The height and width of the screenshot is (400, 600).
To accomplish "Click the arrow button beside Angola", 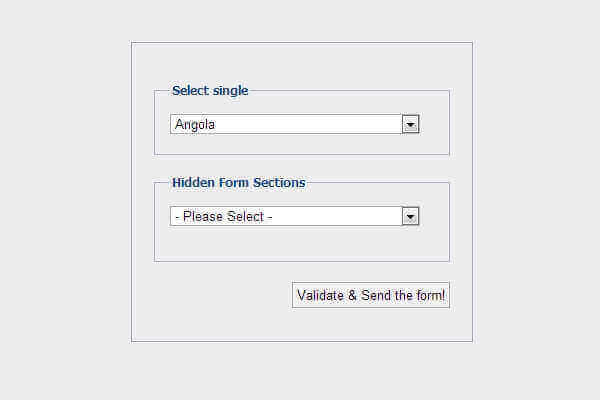I will click(410, 124).
